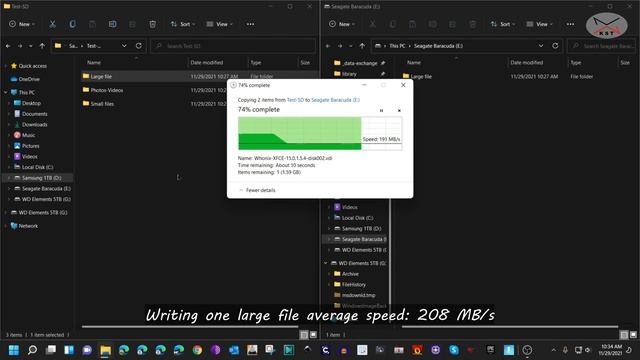Expand address history dropdown in Seagate window

(541, 46)
